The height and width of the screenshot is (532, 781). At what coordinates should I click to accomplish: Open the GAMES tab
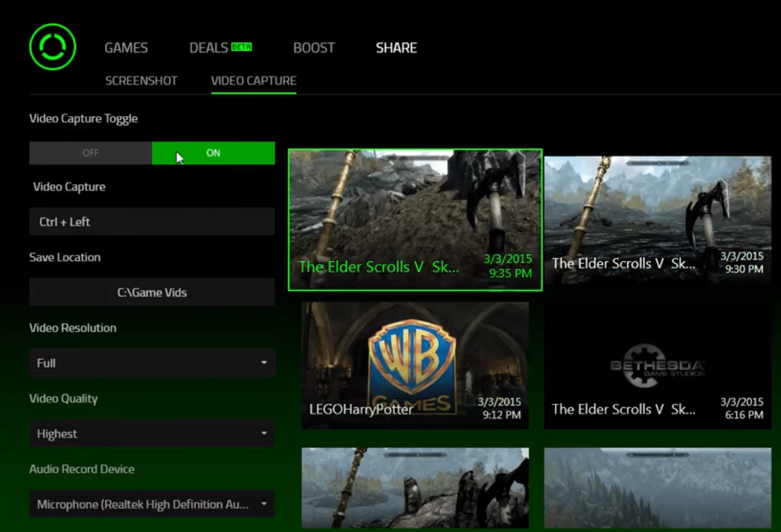pyautogui.click(x=126, y=48)
